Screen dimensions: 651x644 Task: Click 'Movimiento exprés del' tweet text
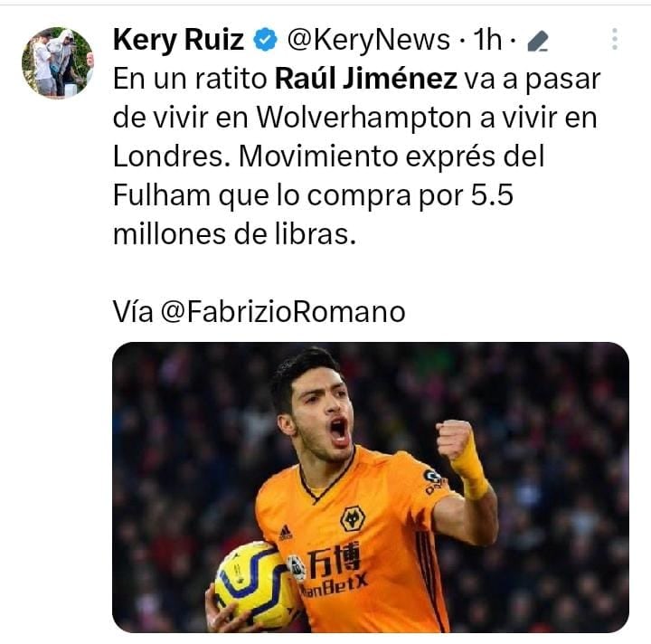pyautogui.click(x=392, y=157)
